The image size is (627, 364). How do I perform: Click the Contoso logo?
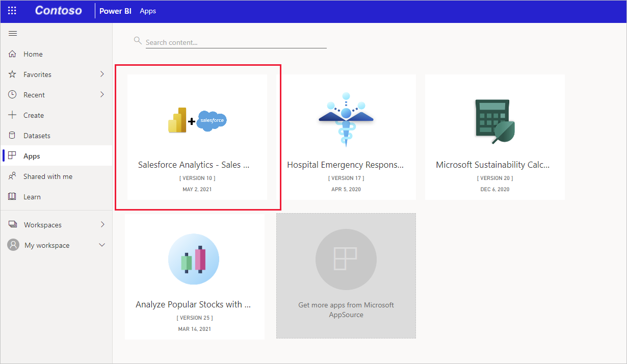pyautogui.click(x=58, y=11)
